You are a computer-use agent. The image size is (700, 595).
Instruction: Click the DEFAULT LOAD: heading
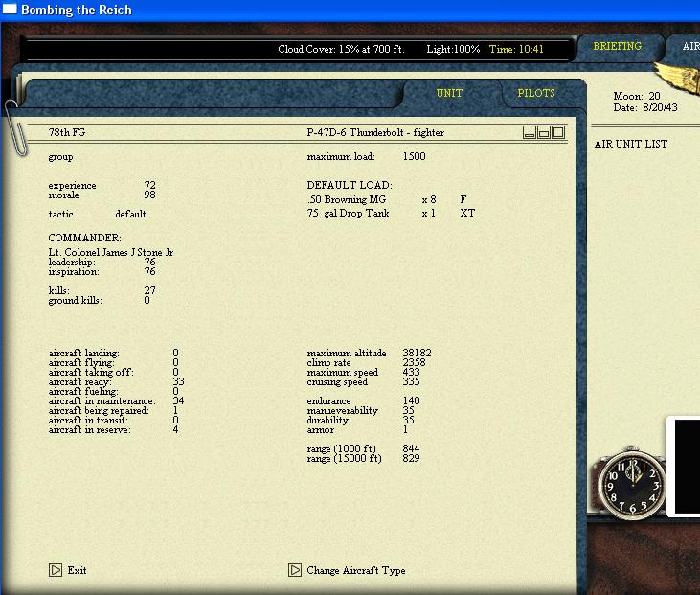pos(350,185)
